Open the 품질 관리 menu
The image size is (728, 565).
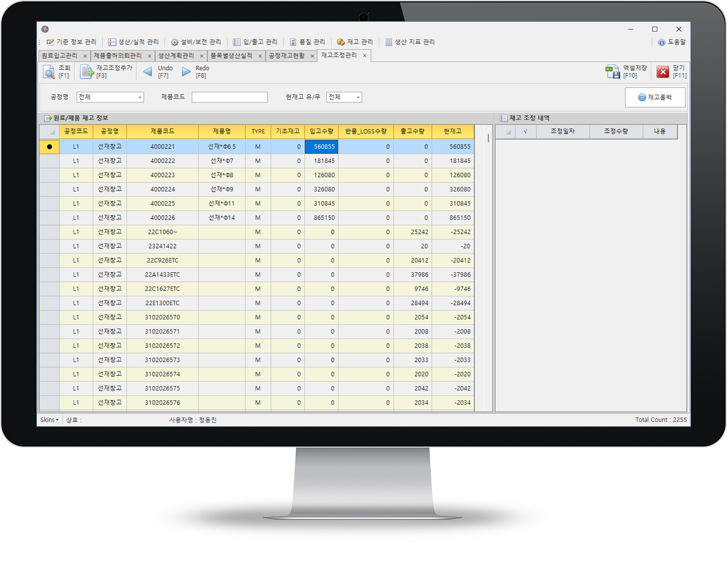[x=308, y=42]
